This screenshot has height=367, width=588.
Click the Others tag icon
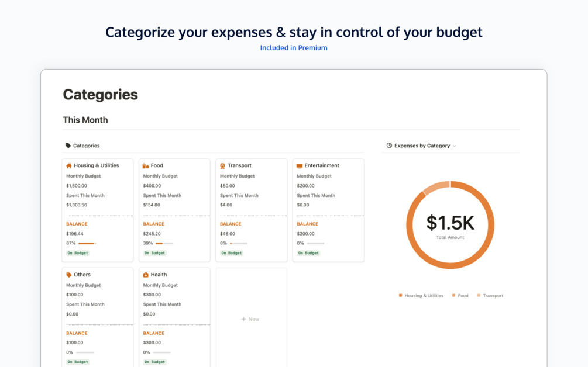coord(69,275)
